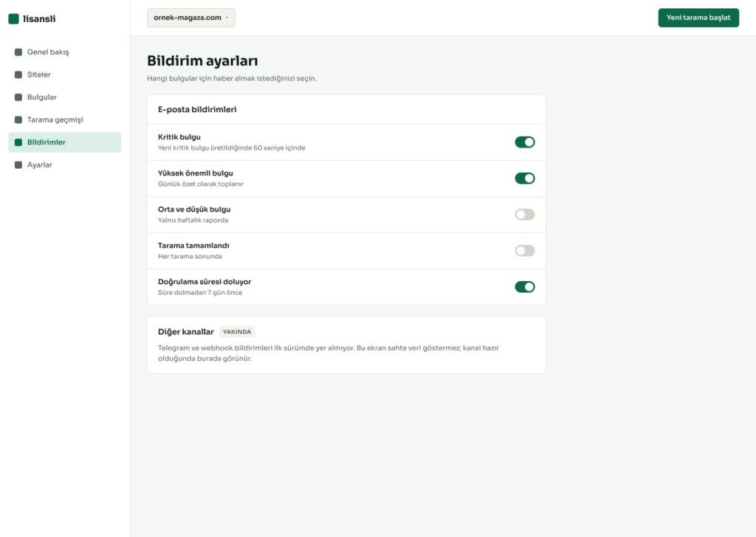Click the Ayarlar sidebar icon

point(18,164)
